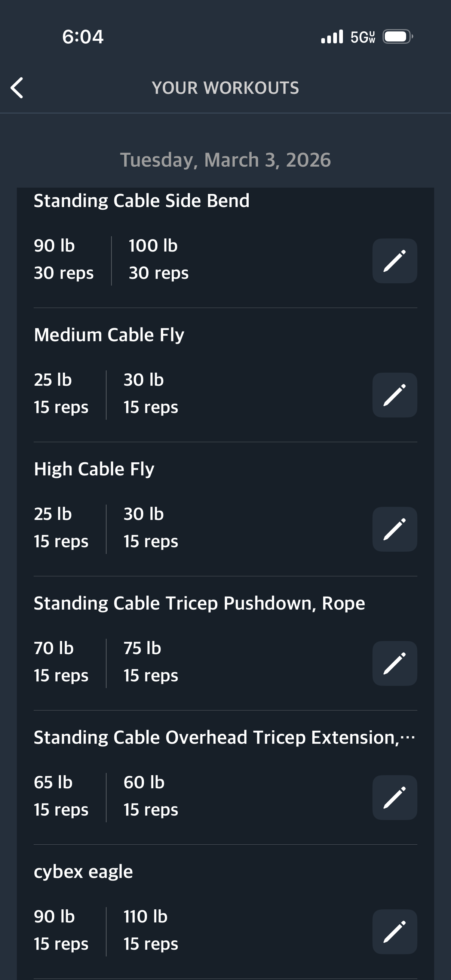Image resolution: width=451 pixels, height=980 pixels.
Task: Edit the High Cable Fly entry
Action: 394,529
